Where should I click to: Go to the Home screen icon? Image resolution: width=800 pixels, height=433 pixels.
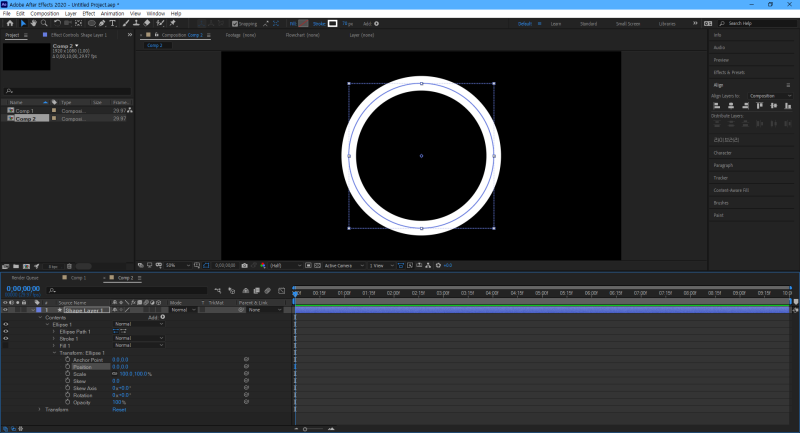click(x=10, y=23)
